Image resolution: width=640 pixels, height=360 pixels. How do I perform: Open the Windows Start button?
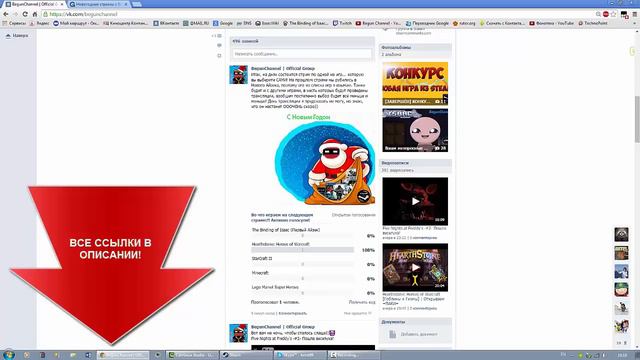[x=9, y=355]
